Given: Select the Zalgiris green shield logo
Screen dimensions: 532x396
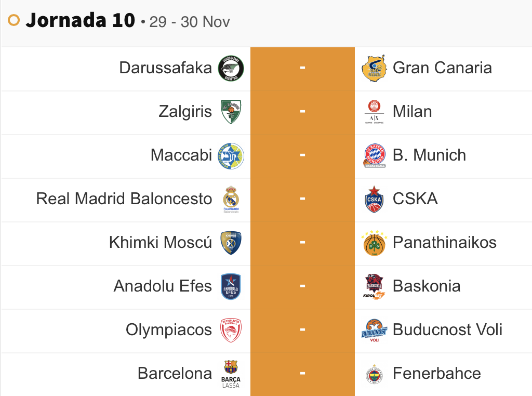Looking at the screenshot, I should (x=231, y=112).
